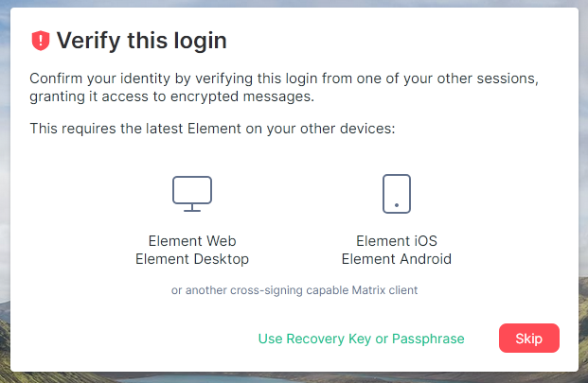
Task: Click the exclamation mark inside the shield
Action: (41, 40)
